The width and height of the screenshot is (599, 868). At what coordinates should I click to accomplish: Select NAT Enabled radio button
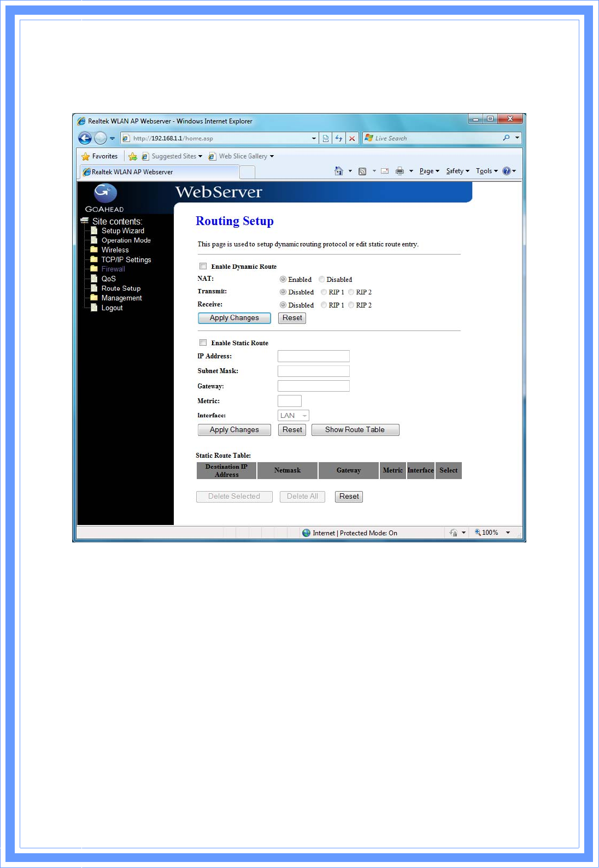(283, 279)
